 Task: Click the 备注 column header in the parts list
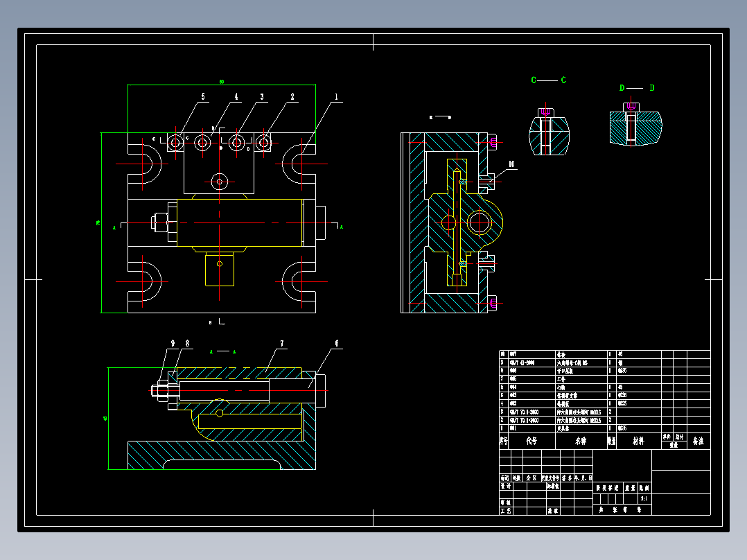pos(698,441)
